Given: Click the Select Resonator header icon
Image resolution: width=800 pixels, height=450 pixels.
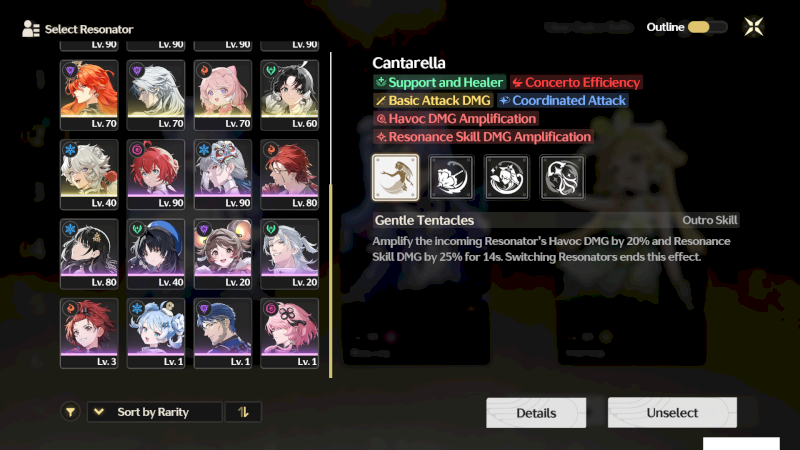Looking at the screenshot, I should [x=31, y=29].
